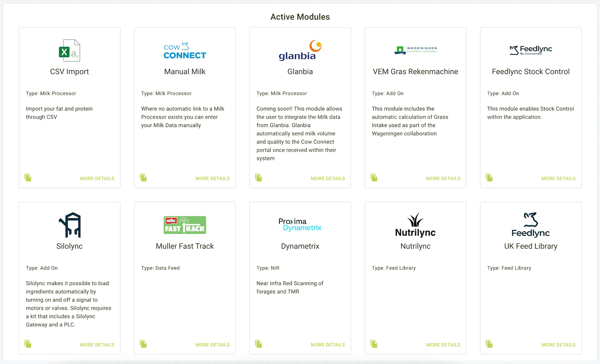This screenshot has height=364, width=600.
Task: Click the document icon on Dynametrix card
Action: tap(259, 344)
